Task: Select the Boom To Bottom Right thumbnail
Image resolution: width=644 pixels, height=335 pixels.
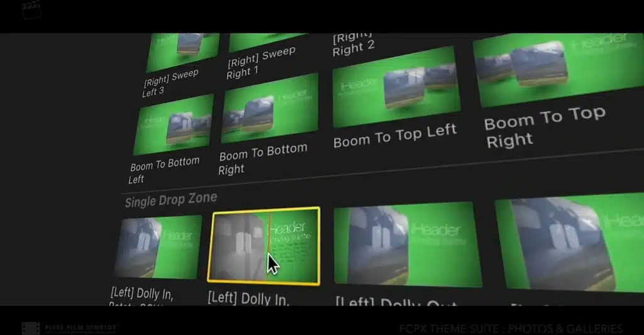Action: (x=269, y=109)
